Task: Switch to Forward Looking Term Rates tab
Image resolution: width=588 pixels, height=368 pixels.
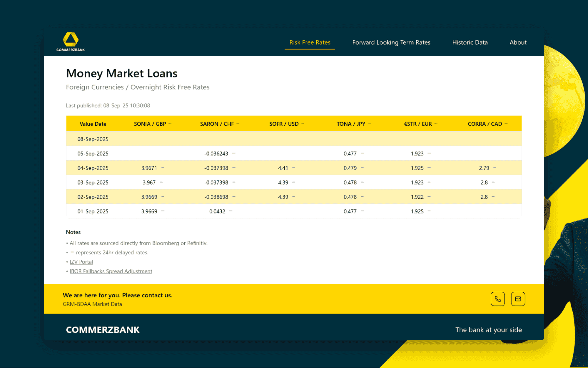Action: tap(391, 42)
